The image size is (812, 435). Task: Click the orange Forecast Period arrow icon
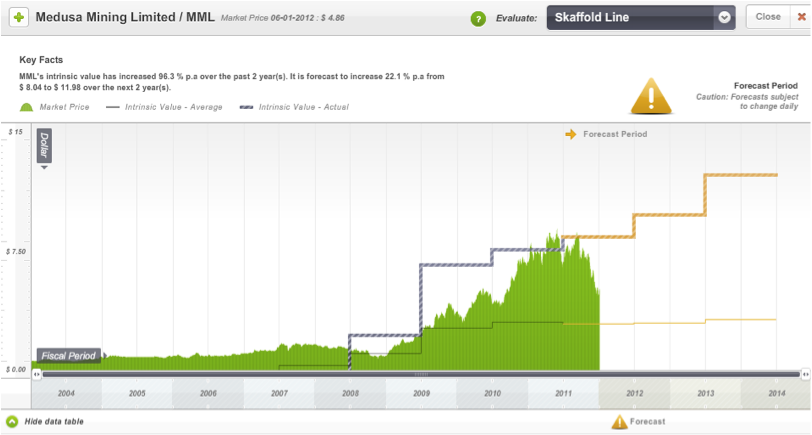[571, 134]
